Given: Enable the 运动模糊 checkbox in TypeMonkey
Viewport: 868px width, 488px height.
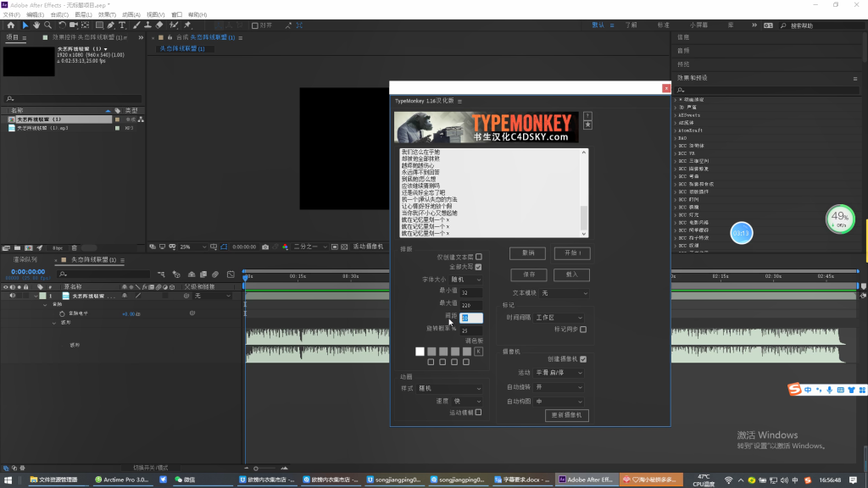Looking at the screenshot, I should point(479,413).
